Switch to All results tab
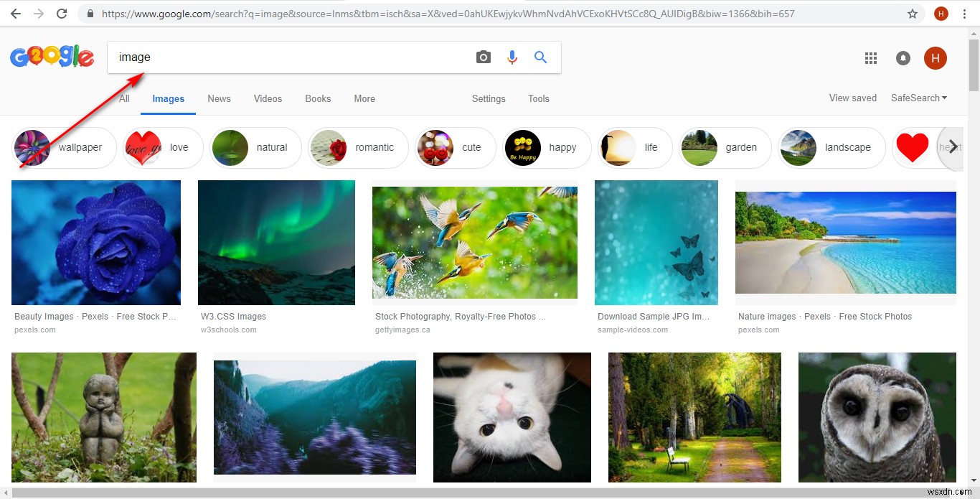Viewport: 980px width, 499px height. pos(124,99)
